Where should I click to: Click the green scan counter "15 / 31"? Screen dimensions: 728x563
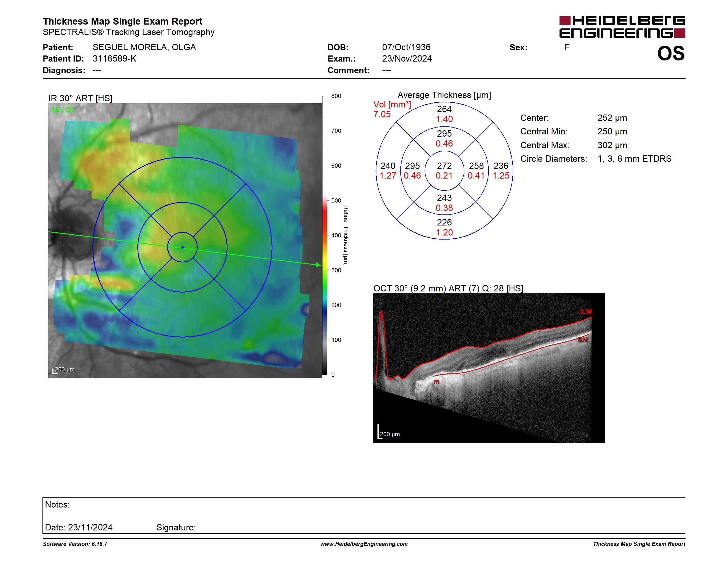[x=62, y=110]
